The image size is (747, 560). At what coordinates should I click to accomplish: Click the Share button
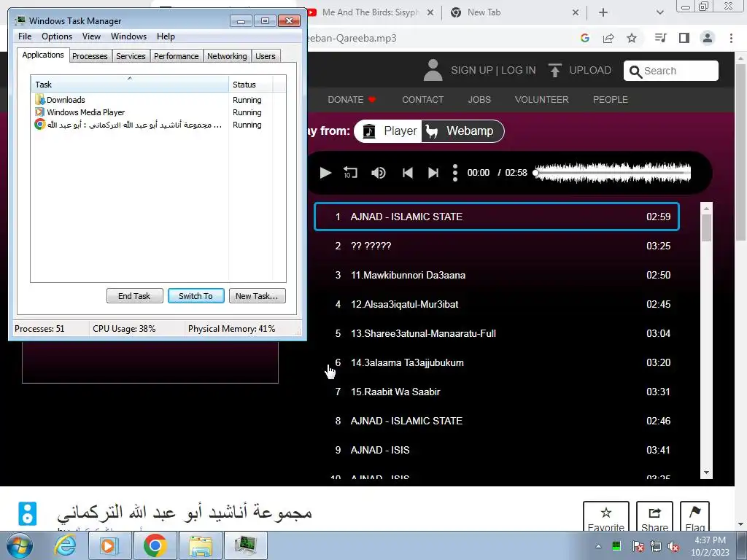[x=654, y=517]
